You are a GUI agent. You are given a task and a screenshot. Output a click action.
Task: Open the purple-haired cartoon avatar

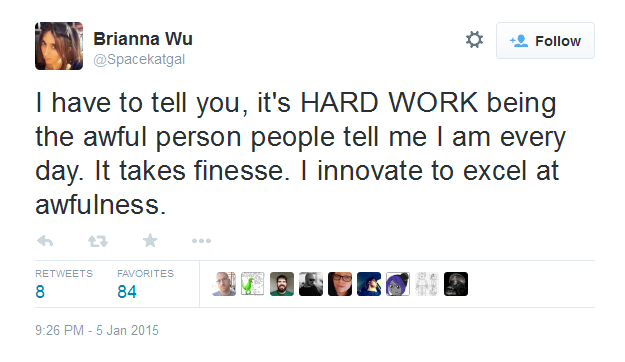398,284
